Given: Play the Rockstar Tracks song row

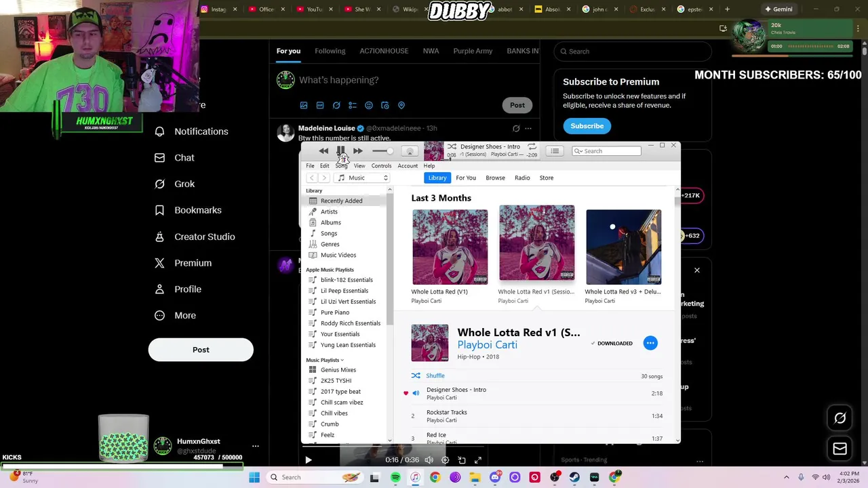Looking at the screenshot, I should click(536, 415).
